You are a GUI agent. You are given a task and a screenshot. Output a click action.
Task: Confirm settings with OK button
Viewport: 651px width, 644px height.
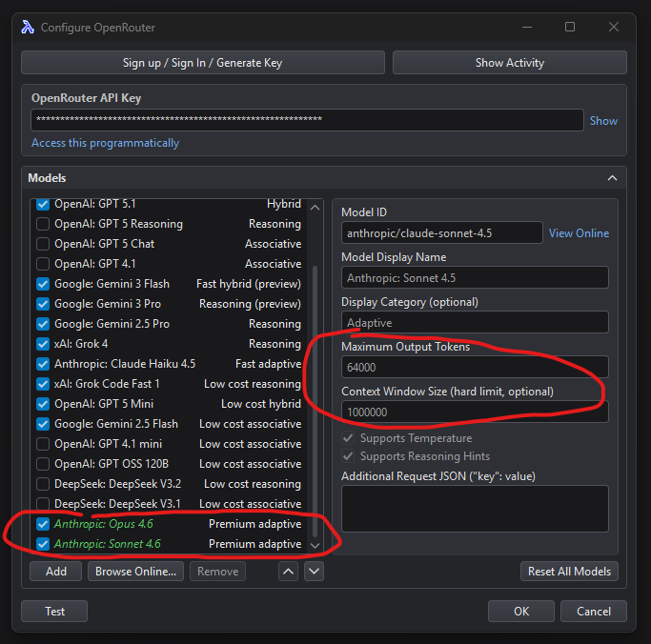tap(521, 612)
